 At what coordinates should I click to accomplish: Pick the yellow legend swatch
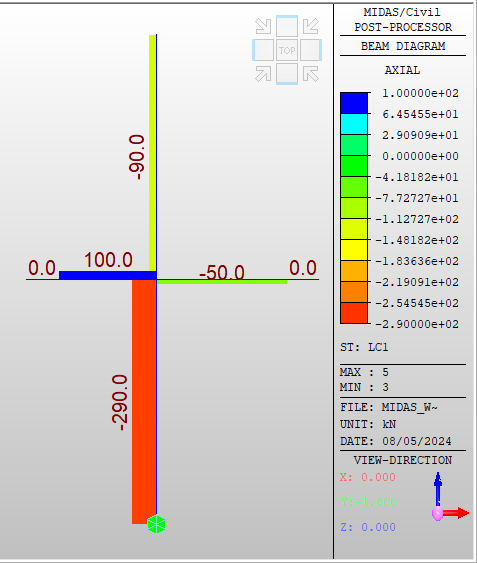[354, 250]
